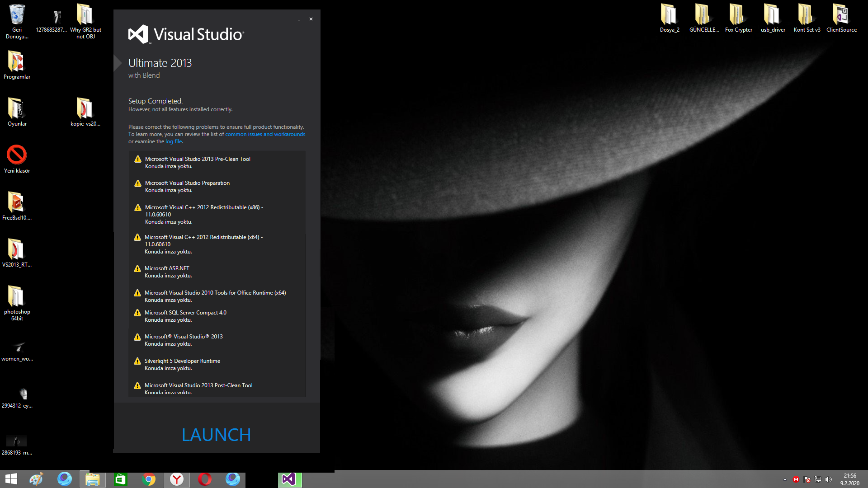Select 'Microsoft SQL Server Compact 4.0' text
This screenshot has height=488, width=868.
185,313
